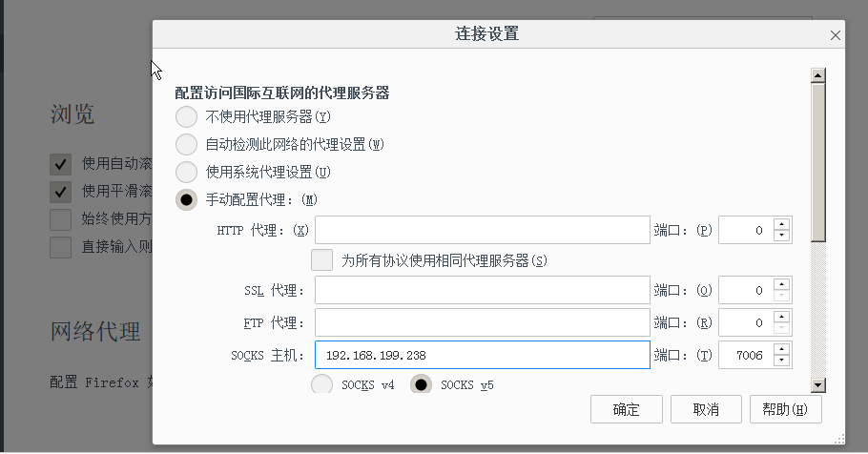Decrease the SOCKS port 7006 with down arrow
Viewport: 868px width, 454px height.
point(781,361)
